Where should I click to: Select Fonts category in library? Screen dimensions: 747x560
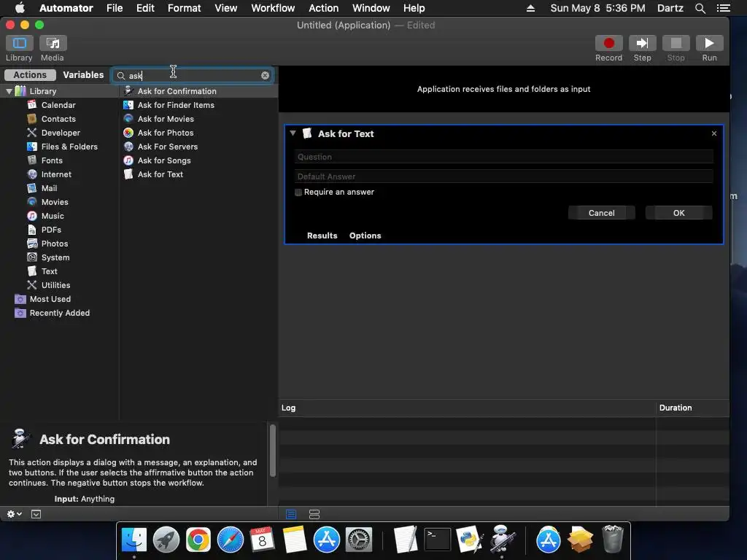[52, 160]
